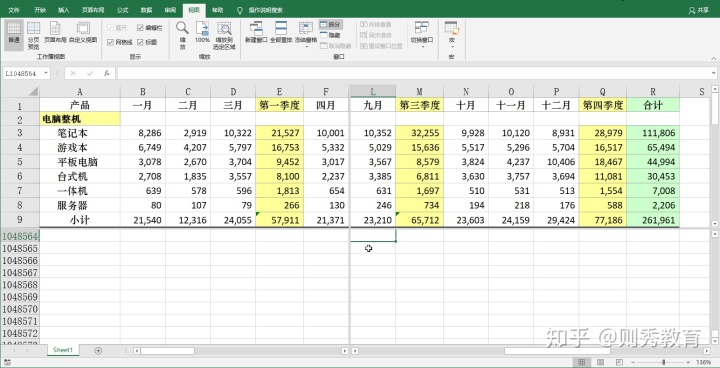Select the Sheet1 tab
The width and height of the screenshot is (720, 368).
click(x=63, y=350)
